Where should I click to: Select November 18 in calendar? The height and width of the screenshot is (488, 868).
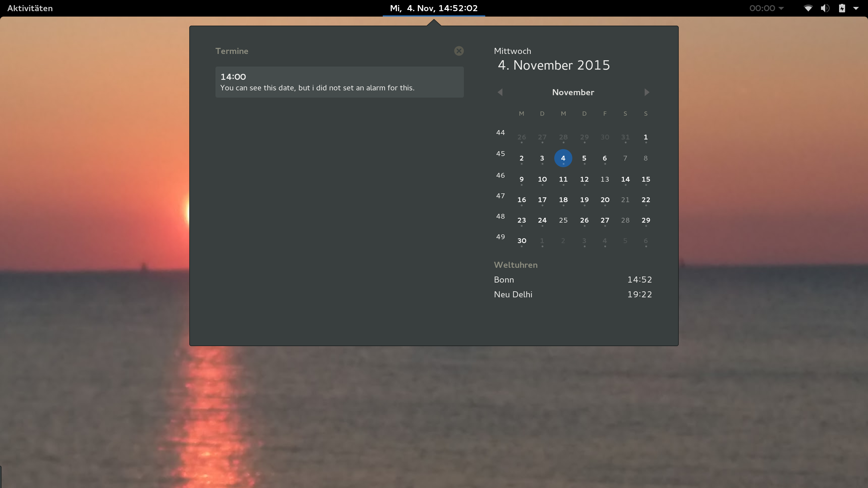pyautogui.click(x=563, y=200)
